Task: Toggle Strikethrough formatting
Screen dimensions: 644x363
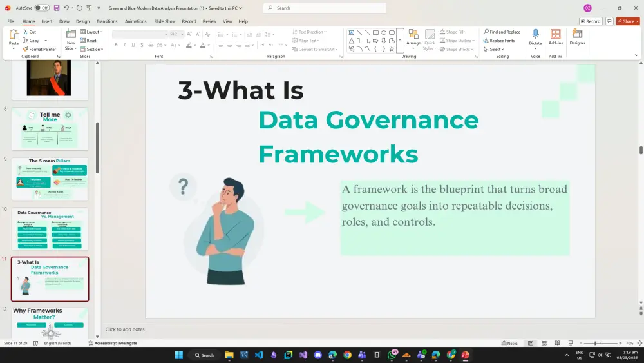Action: coord(151,44)
